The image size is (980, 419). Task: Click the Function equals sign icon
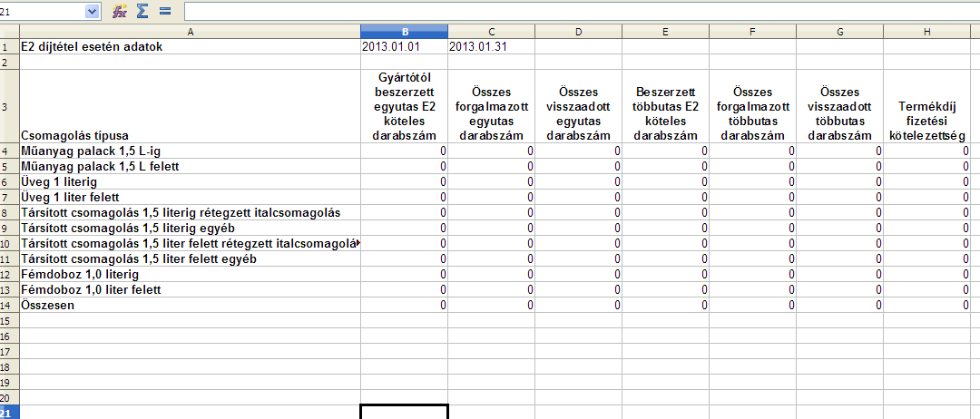[164, 11]
